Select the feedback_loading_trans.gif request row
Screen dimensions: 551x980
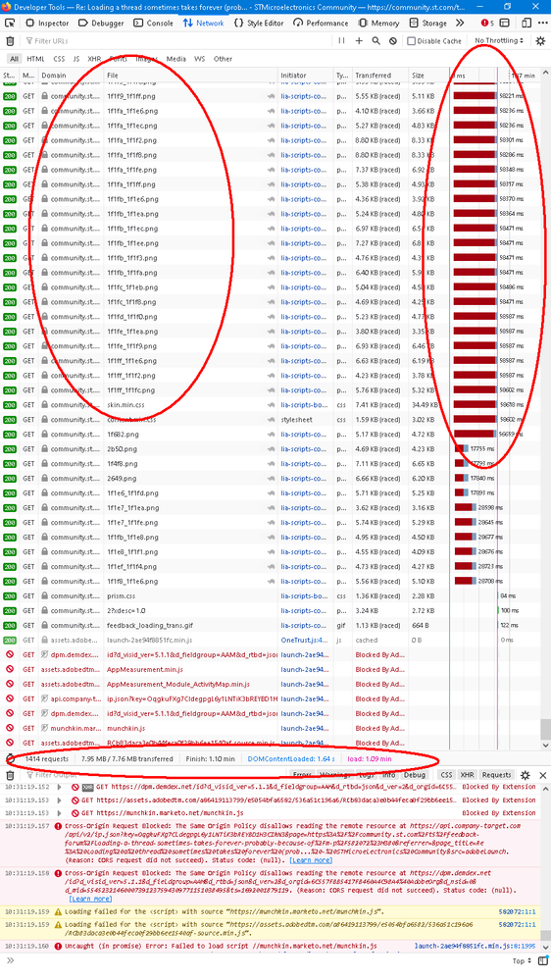click(271, 626)
